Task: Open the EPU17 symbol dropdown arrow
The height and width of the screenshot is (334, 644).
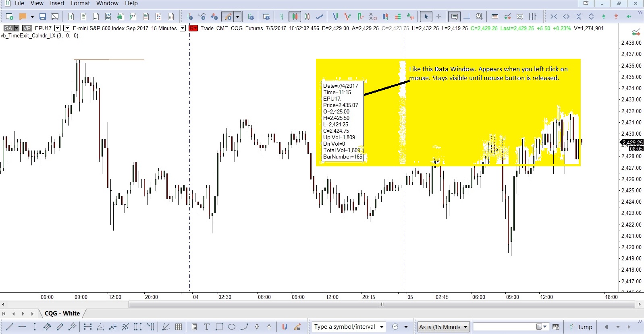Action: point(57,28)
